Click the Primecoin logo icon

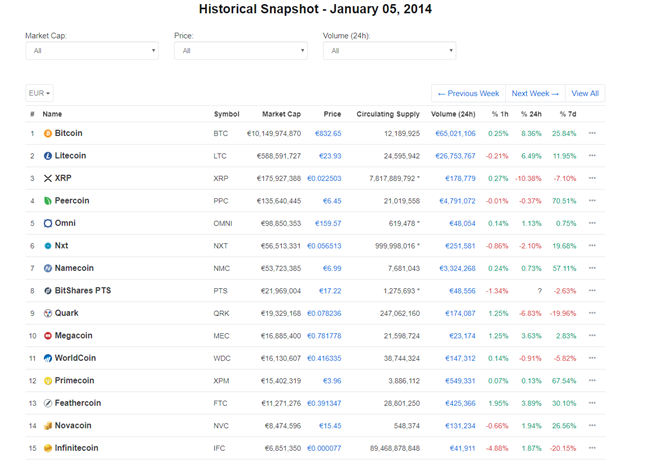[48, 381]
